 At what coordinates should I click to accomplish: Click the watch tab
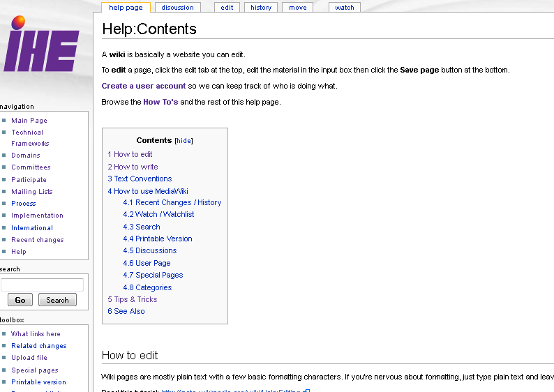click(x=345, y=8)
